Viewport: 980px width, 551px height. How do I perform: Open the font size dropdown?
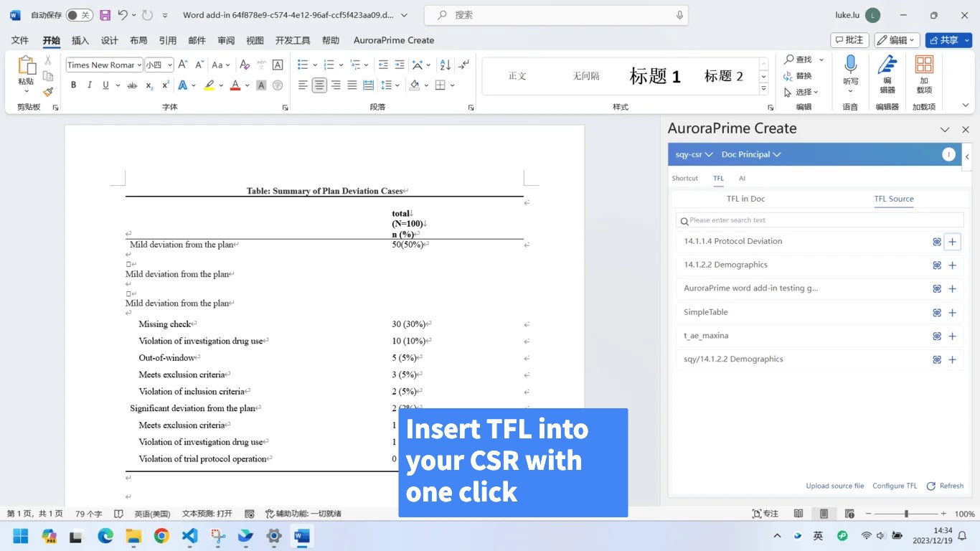click(170, 65)
